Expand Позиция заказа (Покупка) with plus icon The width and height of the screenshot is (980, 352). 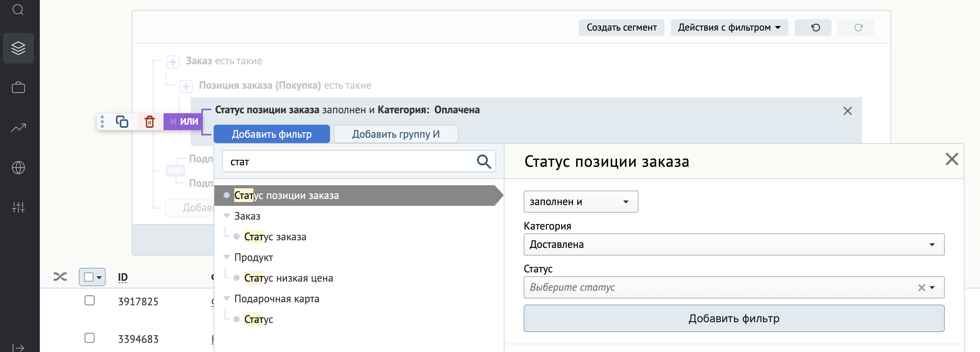[186, 86]
